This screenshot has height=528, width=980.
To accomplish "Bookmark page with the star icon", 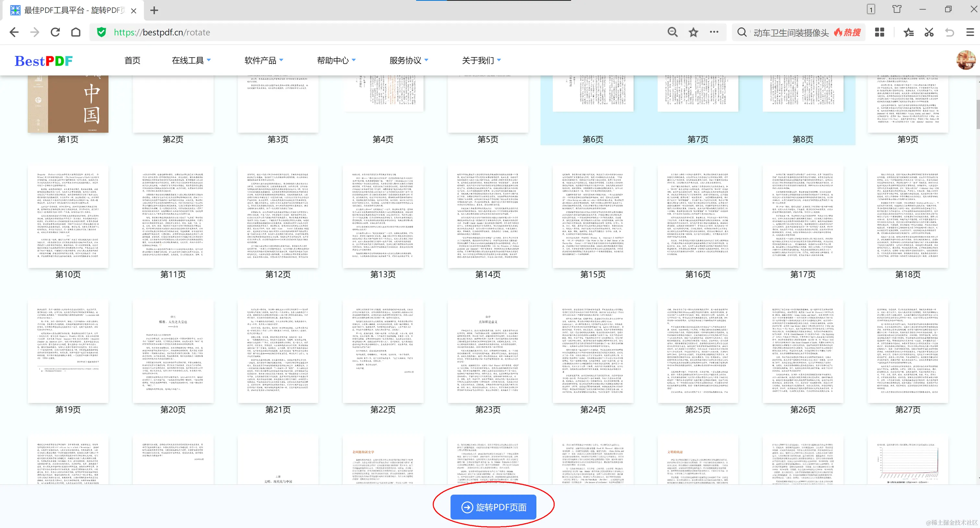I will tap(693, 32).
